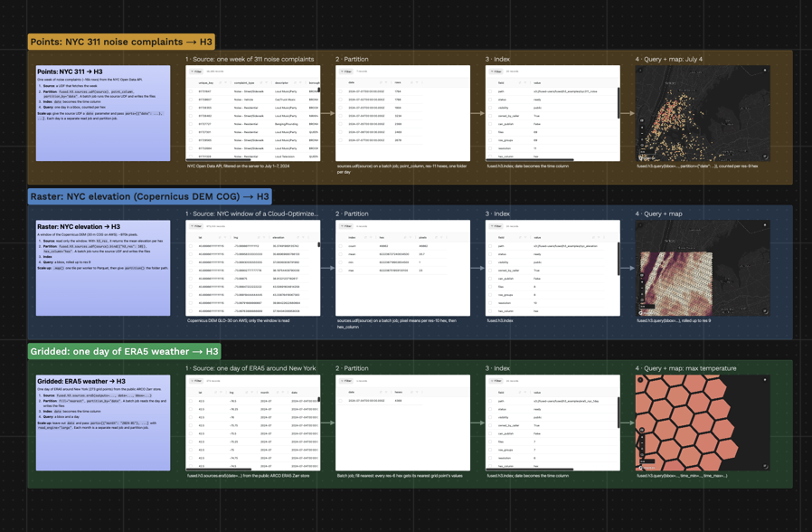Click the '4 · Query + map: max temperature' title
The height and width of the screenshot is (532, 812).
click(x=685, y=368)
